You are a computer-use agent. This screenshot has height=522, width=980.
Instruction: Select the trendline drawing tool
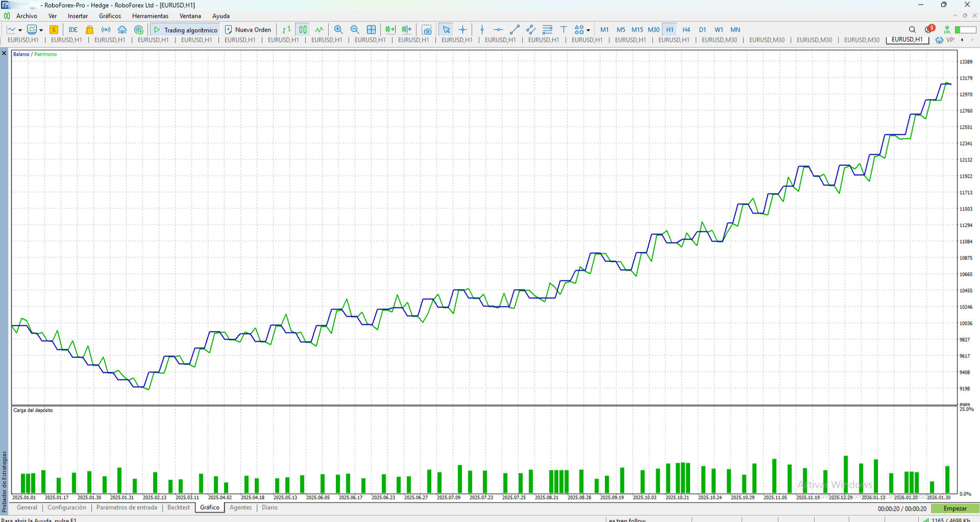(x=514, y=30)
